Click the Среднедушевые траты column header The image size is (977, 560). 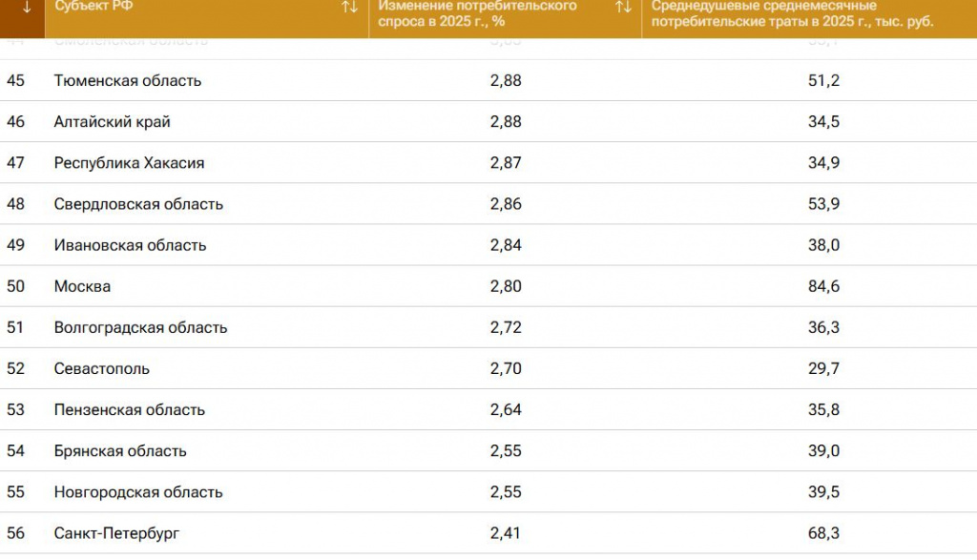[792, 13]
